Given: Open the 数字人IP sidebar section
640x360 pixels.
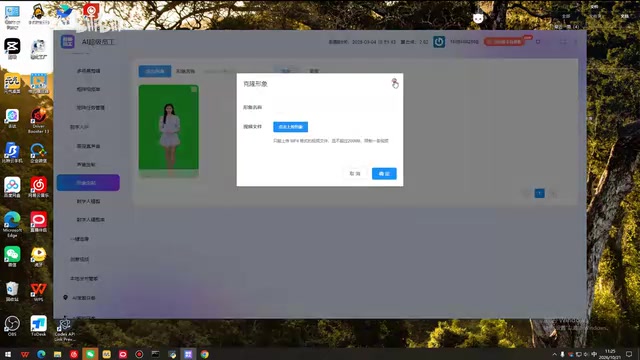Looking at the screenshot, I should click(x=79, y=127).
